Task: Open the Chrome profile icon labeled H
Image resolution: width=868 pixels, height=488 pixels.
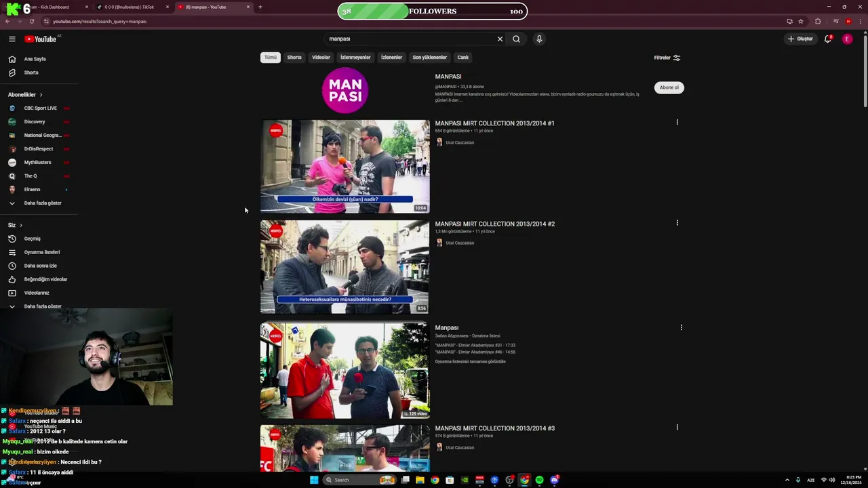Action: click(x=848, y=21)
